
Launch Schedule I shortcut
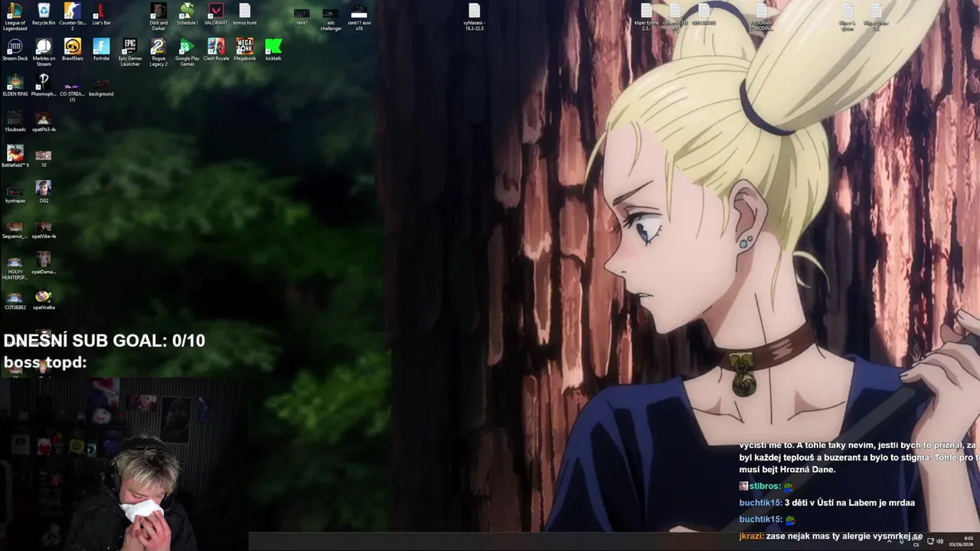click(x=187, y=15)
